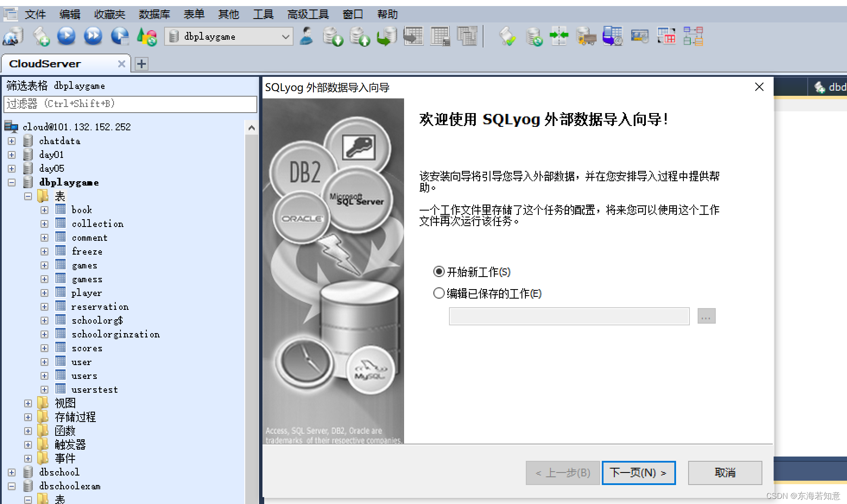Image resolution: width=847 pixels, height=504 pixels.
Task: Click the browse ... button for saved job
Action: pyautogui.click(x=706, y=316)
